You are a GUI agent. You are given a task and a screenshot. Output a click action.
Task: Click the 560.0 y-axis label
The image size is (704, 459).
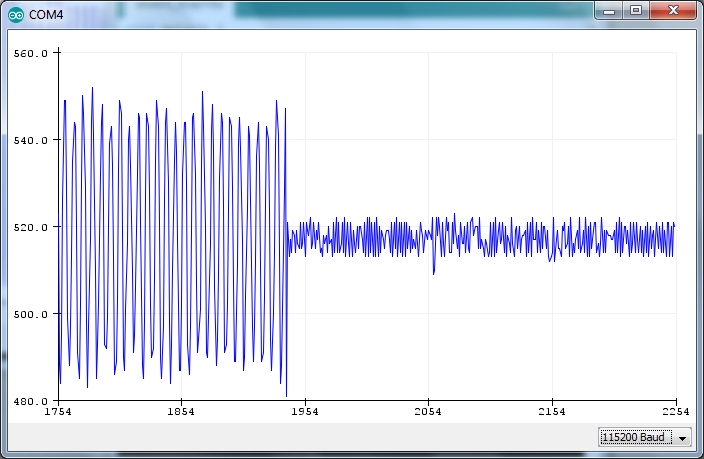pyautogui.click(x=30, y=53)
